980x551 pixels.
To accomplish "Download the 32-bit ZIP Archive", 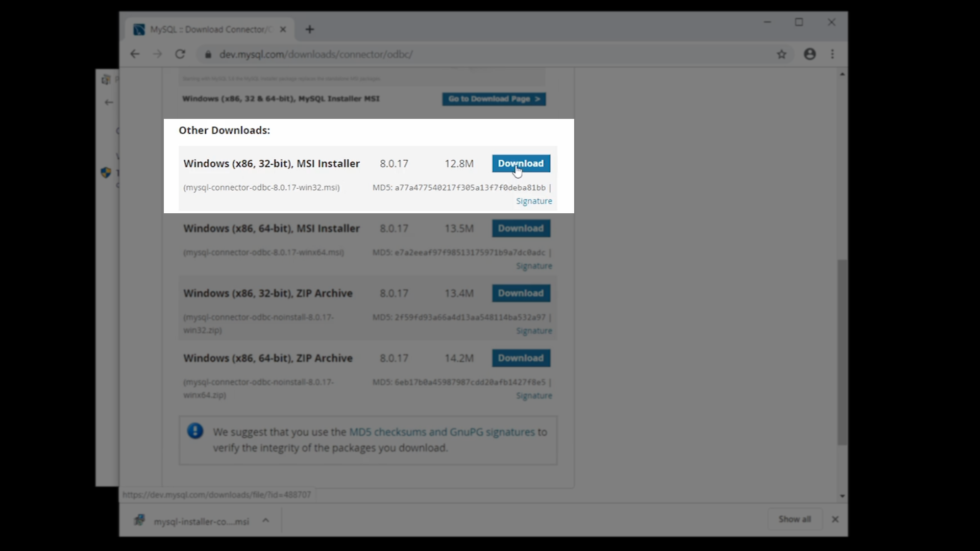I will pos(521,293).
